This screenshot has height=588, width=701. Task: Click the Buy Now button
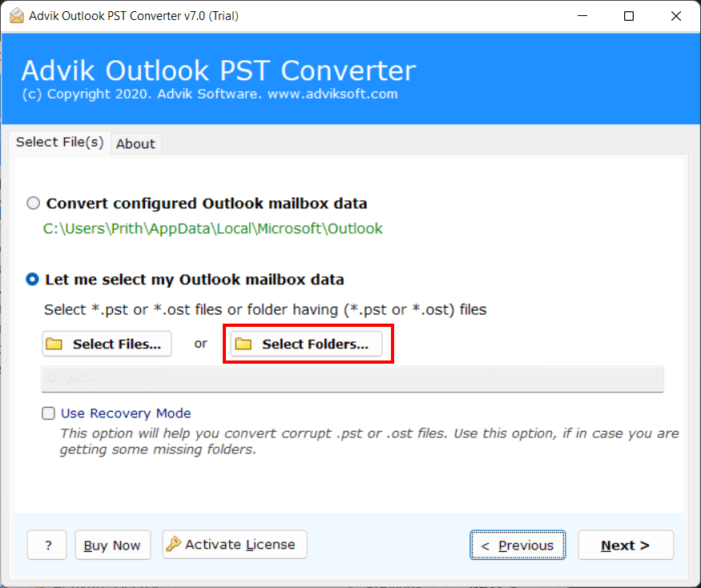click(x=113, y=545)
